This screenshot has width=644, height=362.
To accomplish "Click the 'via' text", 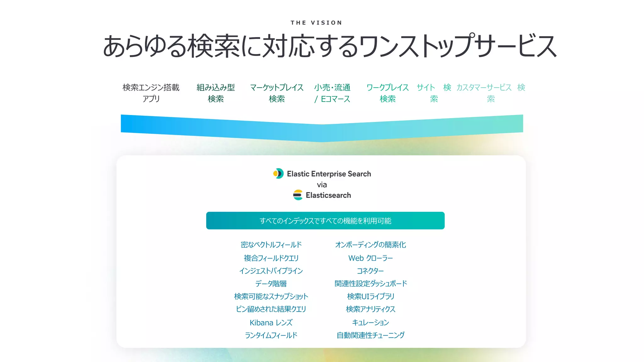I will pyautogui.click(x=322, y=185).
